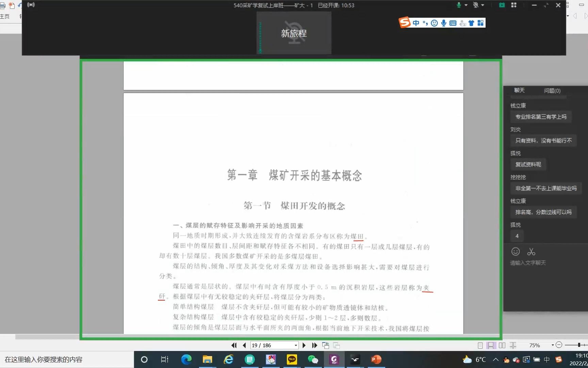588x368 pixels.
Task: Switch to the 聊天 tab
Action: pos(519,90)
